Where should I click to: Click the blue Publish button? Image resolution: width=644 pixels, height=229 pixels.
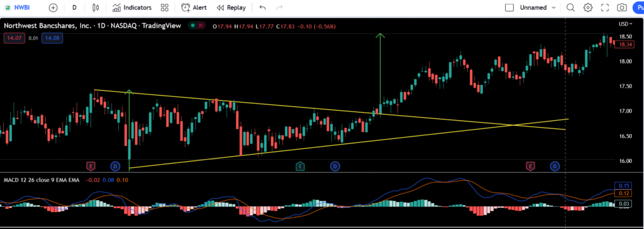click(x=638, y=8)
